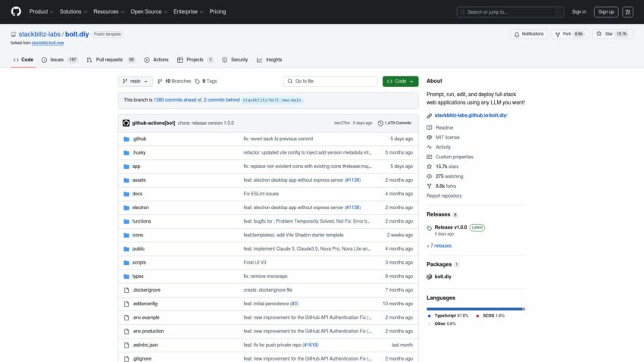
Task: Click the .github folder icon
Action: pos(127,139)
